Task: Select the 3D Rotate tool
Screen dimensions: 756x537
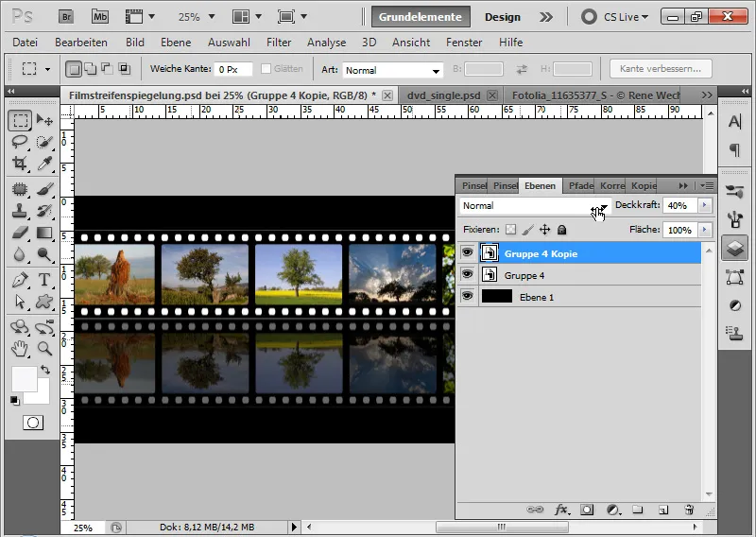Action: 20,326
